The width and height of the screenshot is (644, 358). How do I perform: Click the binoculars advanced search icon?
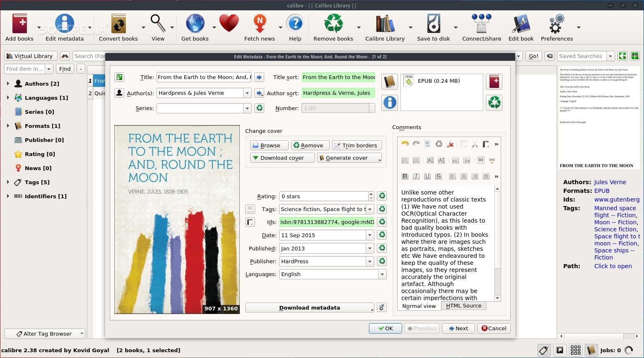point(65,56)
